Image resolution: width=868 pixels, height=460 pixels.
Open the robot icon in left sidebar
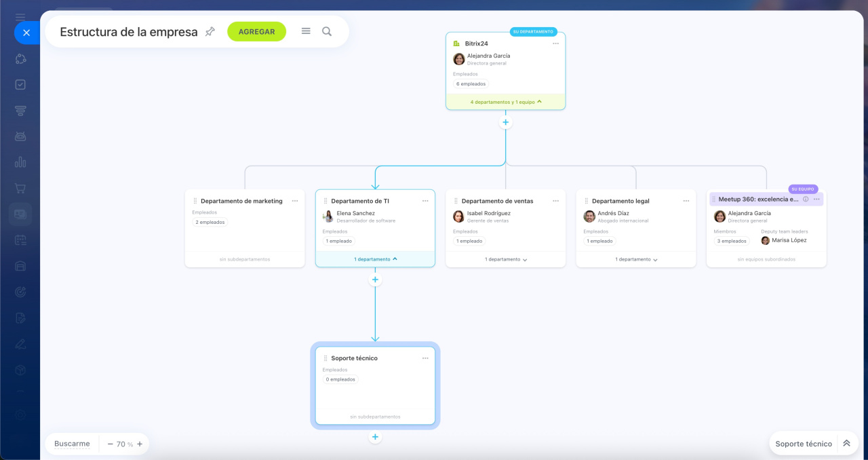click(20, 136)
